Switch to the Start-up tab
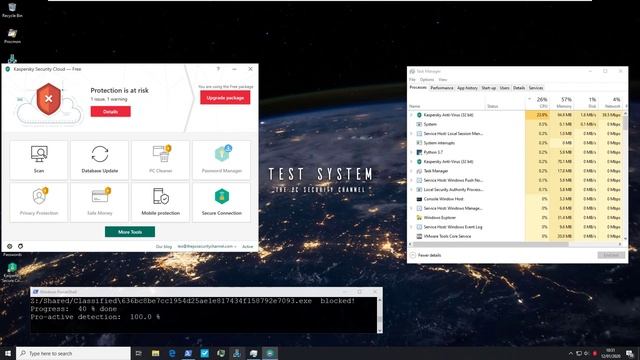Screen dimensions: 640x360 (489, 88)
